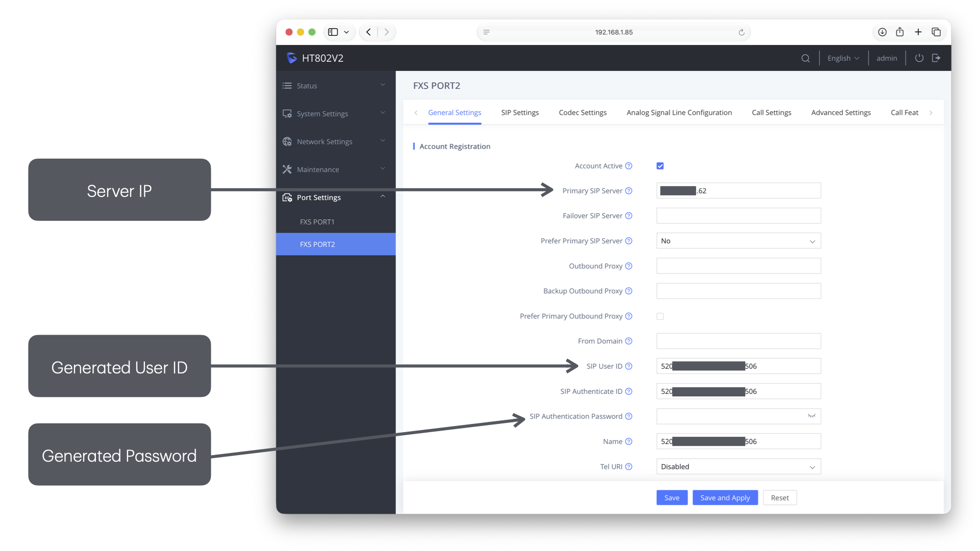Click the search icon in header

click(805, 58)
